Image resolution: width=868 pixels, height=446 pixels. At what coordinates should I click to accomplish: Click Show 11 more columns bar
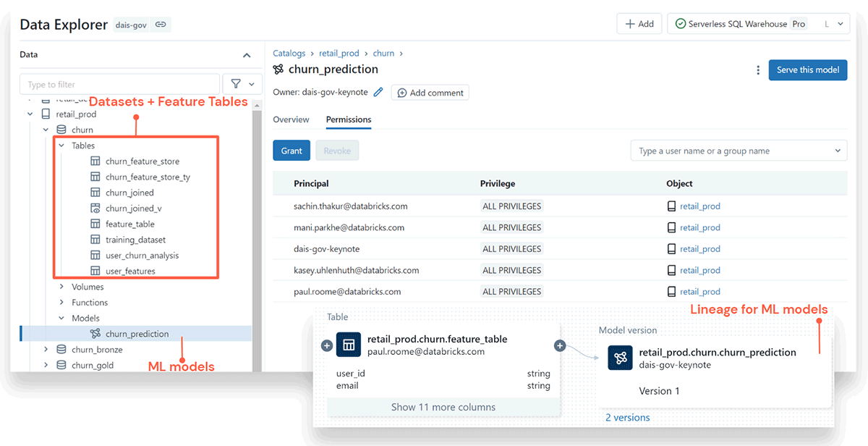coord(445,407)
